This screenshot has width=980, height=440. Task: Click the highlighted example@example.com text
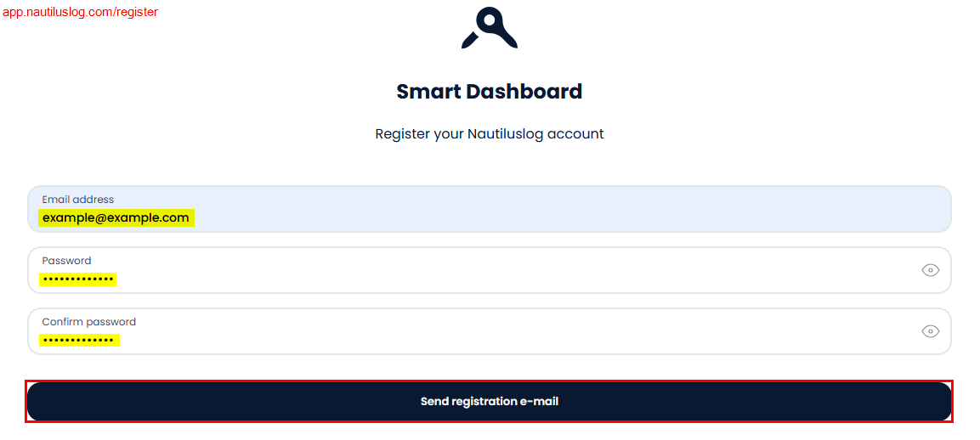(x=116, y=218)
